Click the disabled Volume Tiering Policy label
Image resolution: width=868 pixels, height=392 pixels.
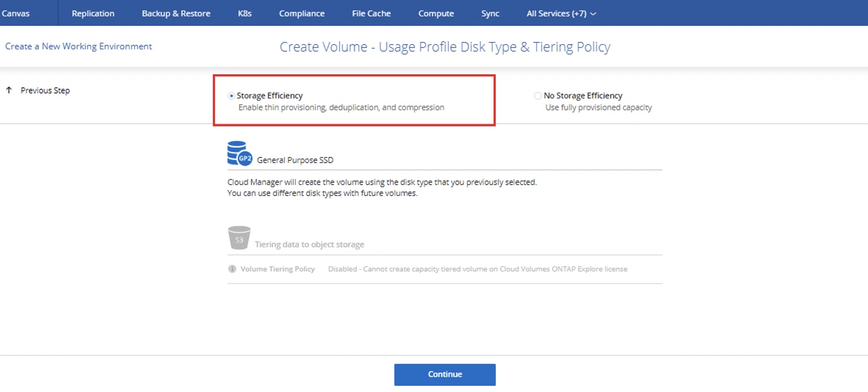pos(277,269)
